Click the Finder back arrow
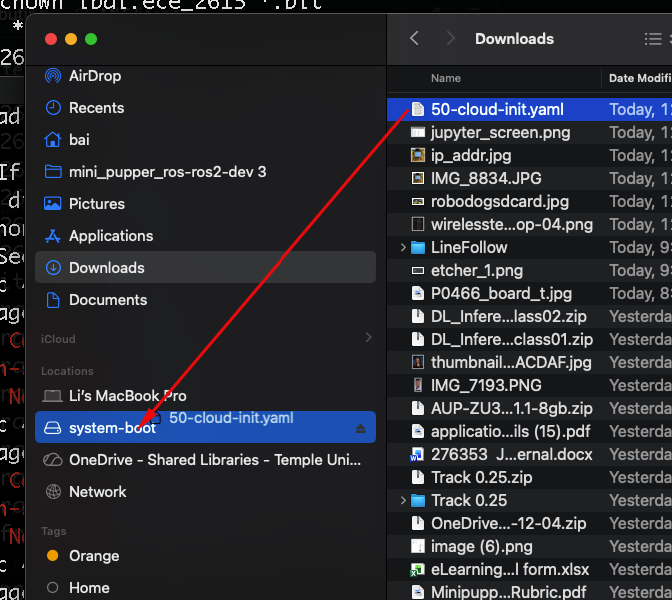 point(414,39)
